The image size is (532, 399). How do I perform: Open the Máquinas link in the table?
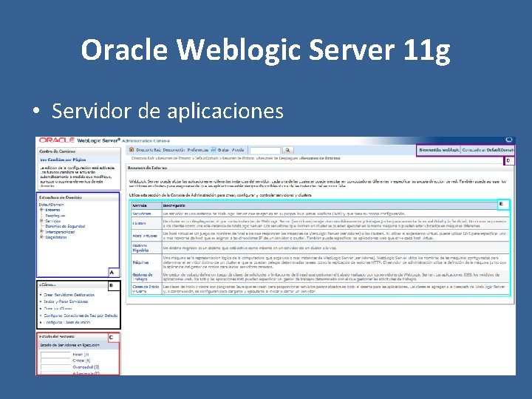click(x=140, y=262)
